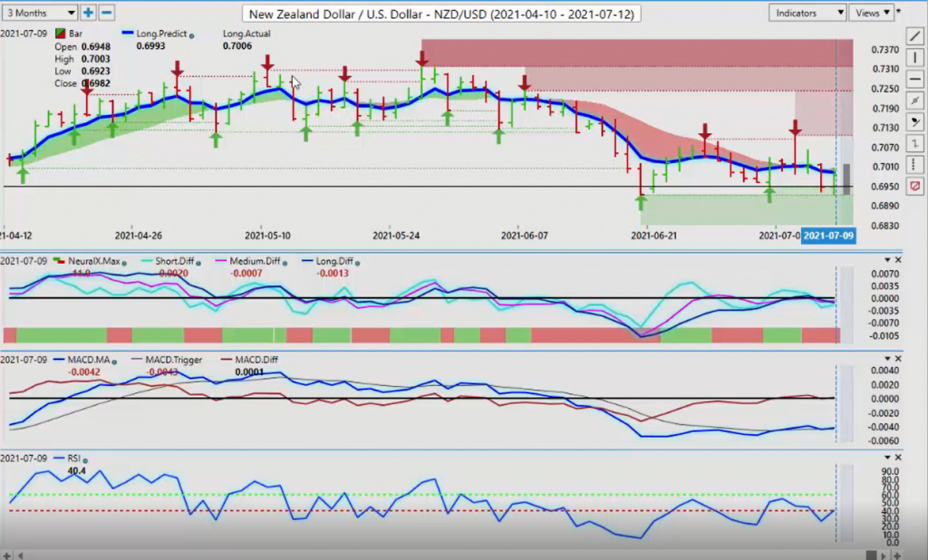This screenshot has width=928, height=560.
Task: Select the vertical line drawing tool
Action: tap(915, 57)
